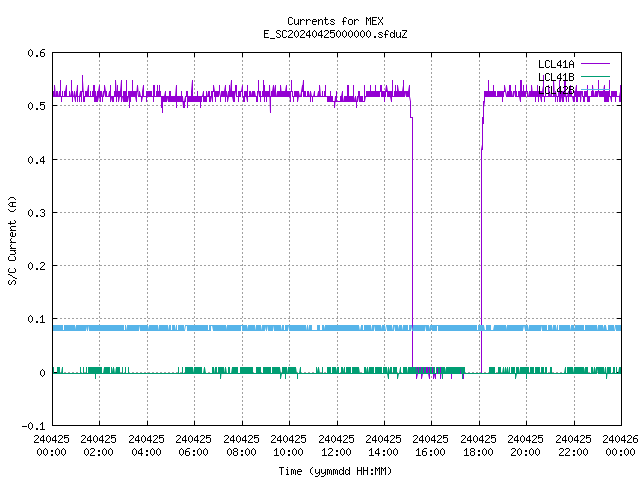Click the 240425 04:00 x-axis tick label
Image resolution: width=640 pixels, height=480 pixels.
pyautogui.click(x=147, y=445)
